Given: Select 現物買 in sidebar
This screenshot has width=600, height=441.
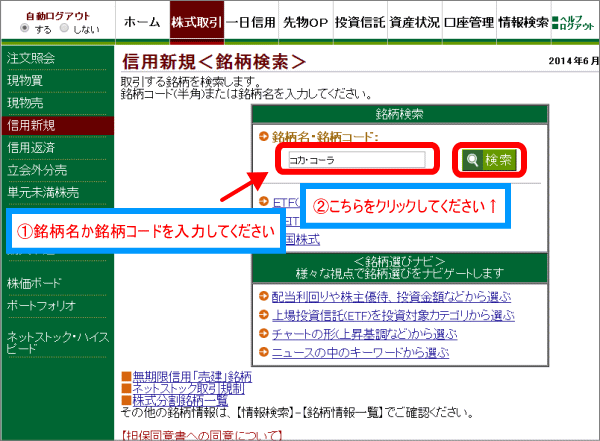Looking at the screenshot, I should [25, 80].
